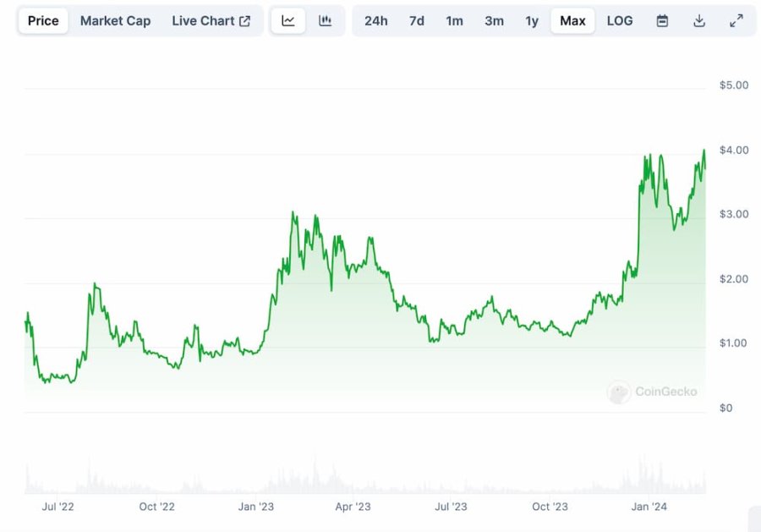The width and height of the screenshot is (761, 532).
Task: Select the 7d time range
Action: pos(417,21)
